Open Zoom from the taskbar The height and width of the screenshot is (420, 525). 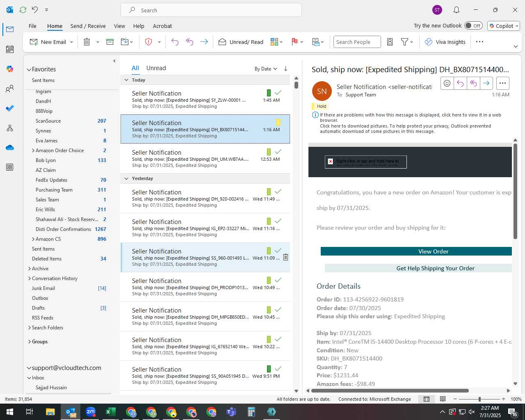[x=91, y=412]
